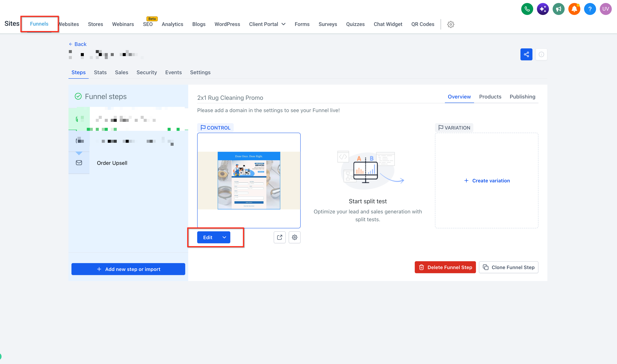This screenshot has width=617, height=364.
Task: Expand the Edit button dropdown arrow
Action: point(224,237)
